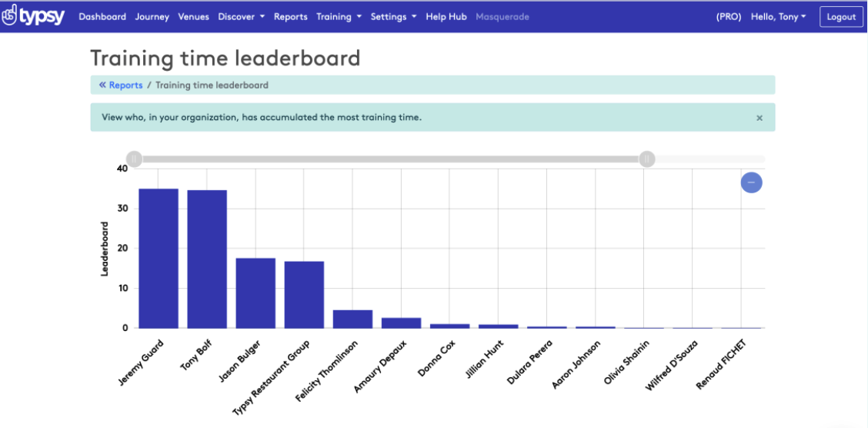The height and width of the screenshot is (428, 868).
Task: Open the Help Hub link
Action: (x=446, y=17)
